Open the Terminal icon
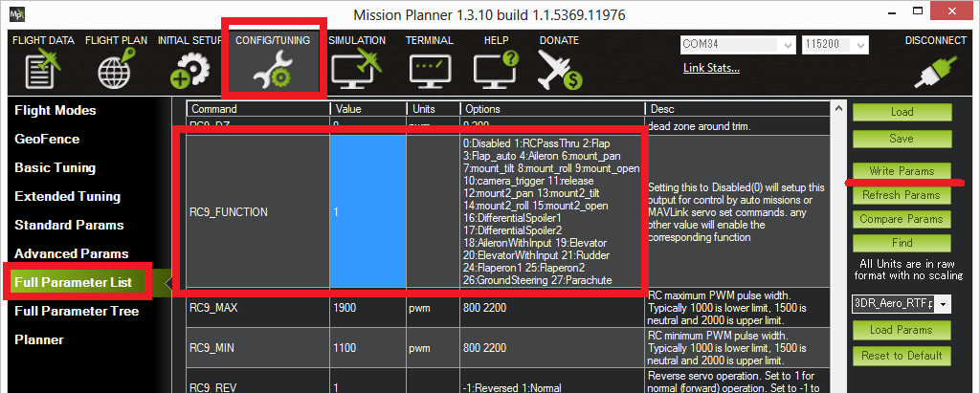Screen dimensions: 980x393 pyautogui.click(x=429, y=70)
